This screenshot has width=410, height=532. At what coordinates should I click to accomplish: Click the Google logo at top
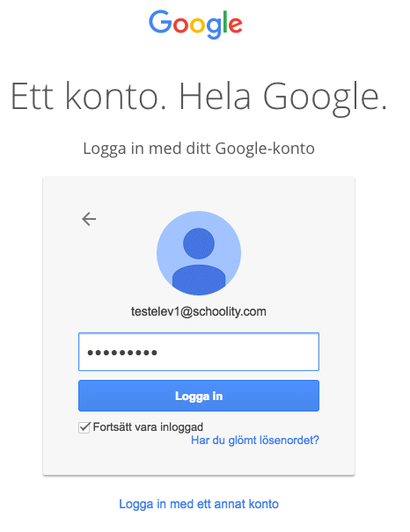pos(195,24)
